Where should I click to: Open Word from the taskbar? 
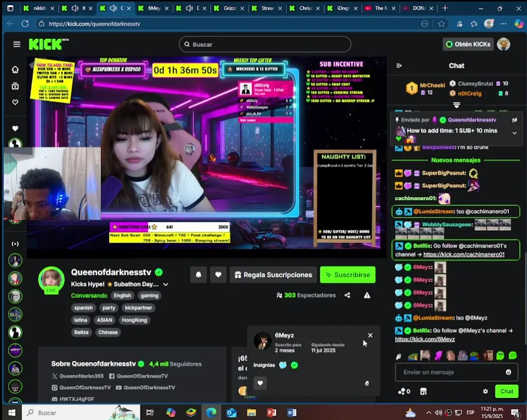[292, 412]
